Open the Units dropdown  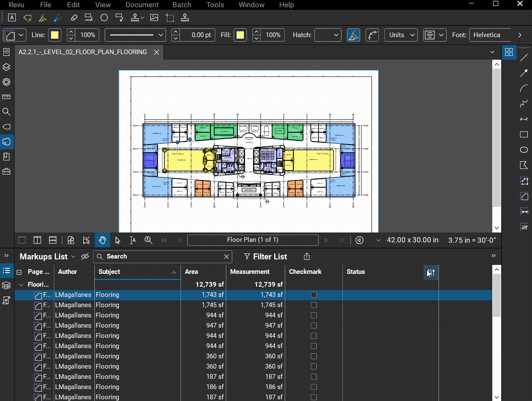point(400,35)
